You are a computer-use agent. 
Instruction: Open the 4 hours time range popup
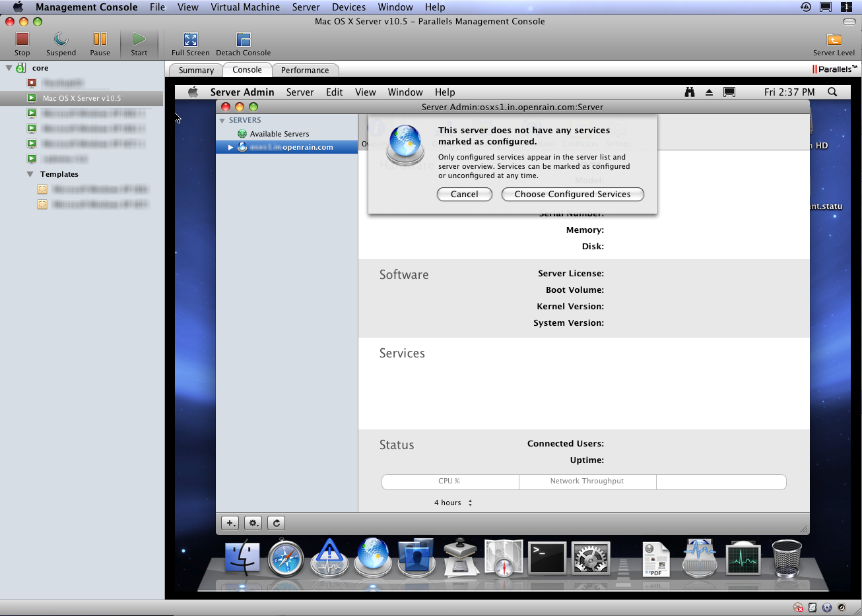click(x=453, y=503)
